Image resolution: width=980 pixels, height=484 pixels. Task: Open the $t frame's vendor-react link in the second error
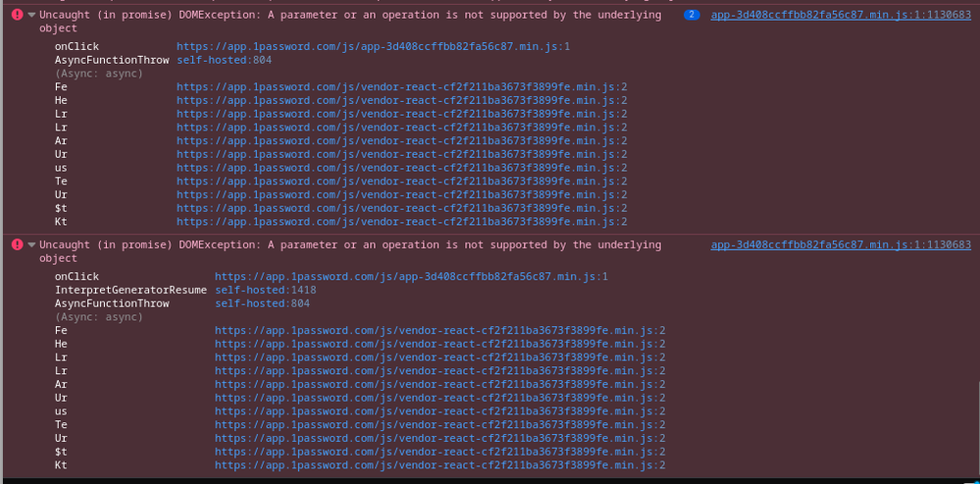[439, 452]
